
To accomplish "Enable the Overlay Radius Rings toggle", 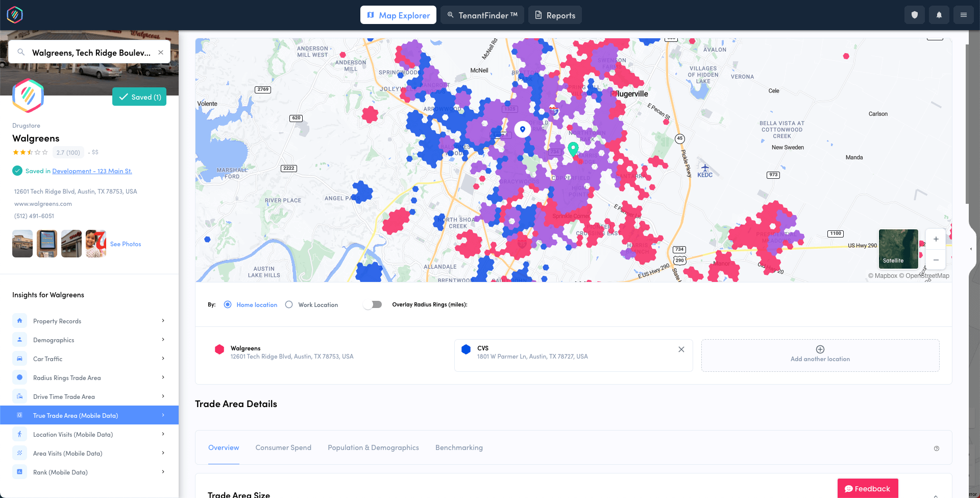I will click(x=372, y=304).
